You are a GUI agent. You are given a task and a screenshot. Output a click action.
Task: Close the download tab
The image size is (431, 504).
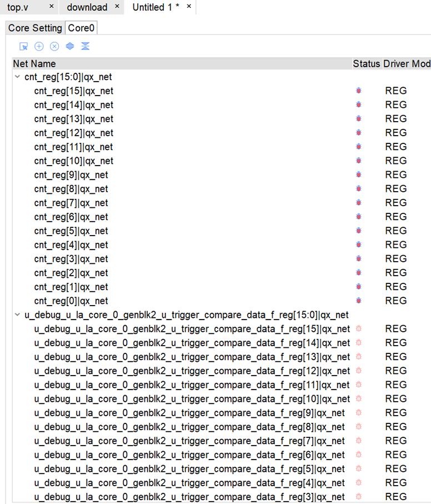117,6
